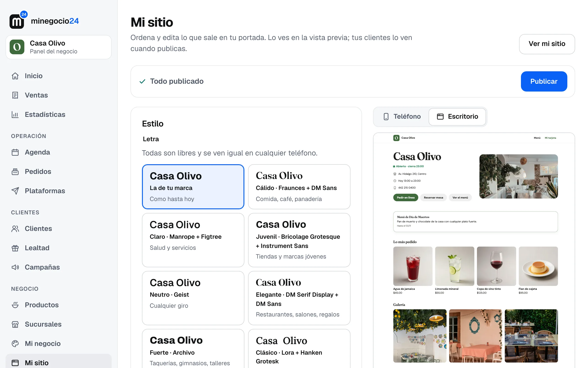Open Ventas in the sidebar
The height and width of the screenshot is (368, 588).
click(59, 95)
